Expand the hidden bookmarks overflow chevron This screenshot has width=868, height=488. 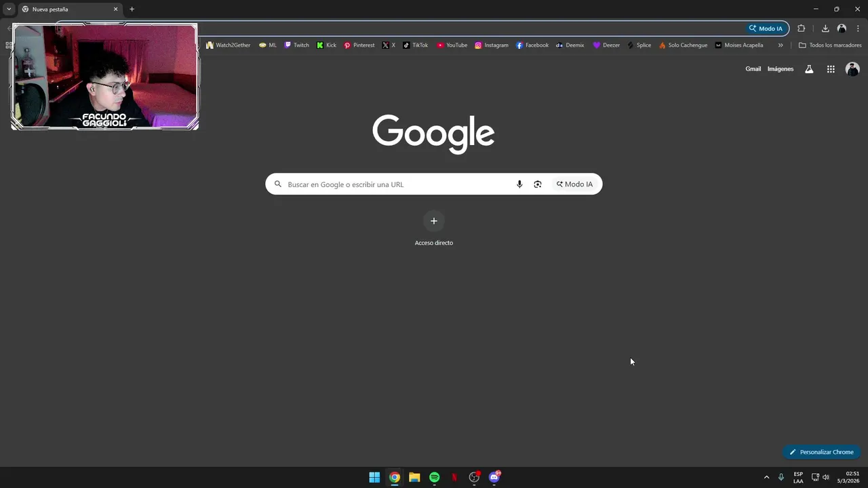pos(781,45)
